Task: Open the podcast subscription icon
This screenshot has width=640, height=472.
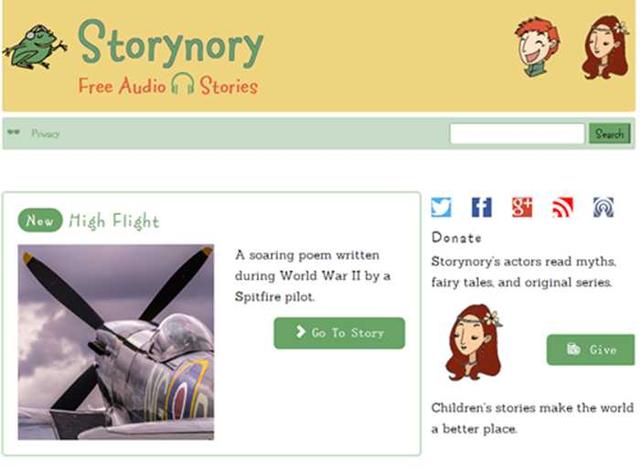Action: coord(603,207)
